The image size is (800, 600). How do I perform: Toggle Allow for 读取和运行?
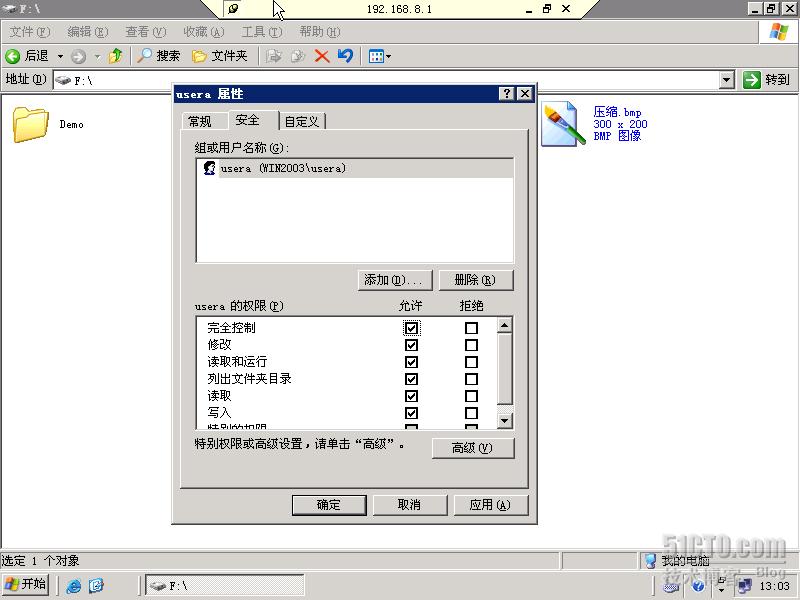411,362
